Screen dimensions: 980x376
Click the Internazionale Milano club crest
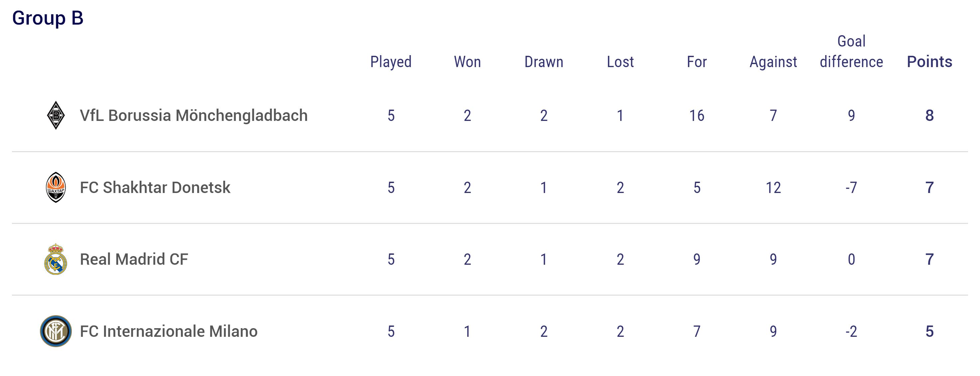point(56,331)
